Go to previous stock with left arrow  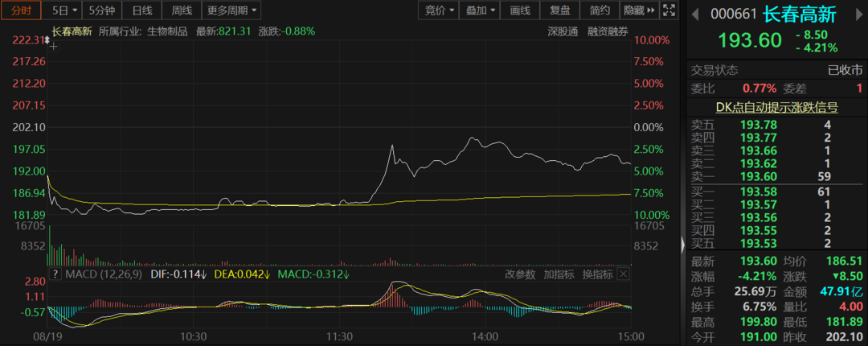point(694,14)
